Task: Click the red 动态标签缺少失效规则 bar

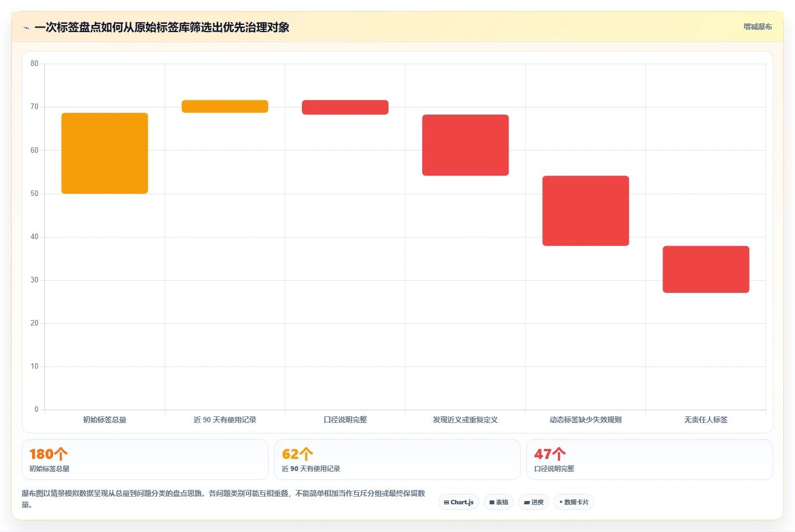Action: pyautogui.click(x=586, y=211)
